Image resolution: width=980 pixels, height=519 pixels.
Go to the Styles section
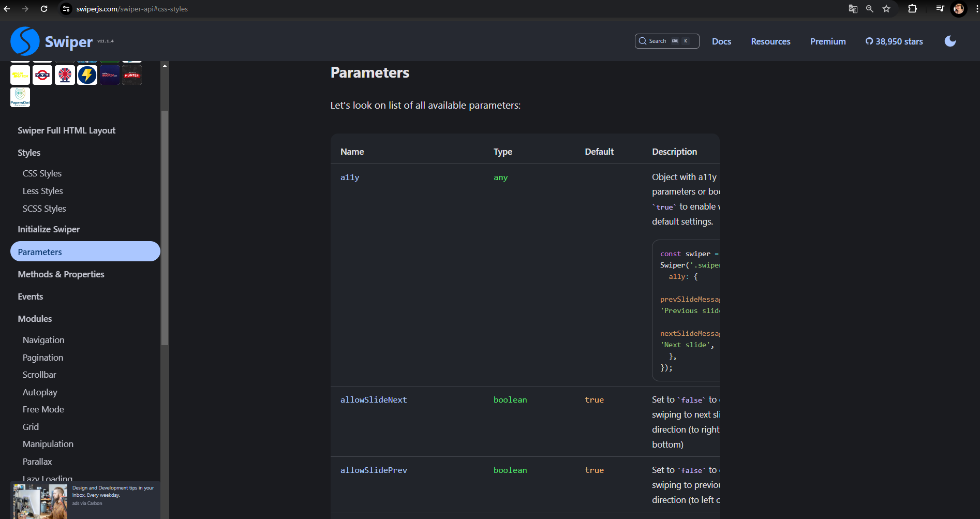(29, 153)
